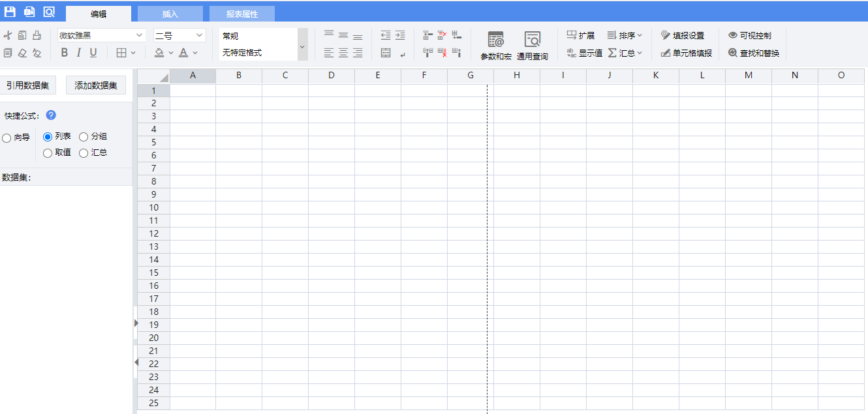
Task: Open the 二号 font size dropdown
Action: (x=199, y=35)
